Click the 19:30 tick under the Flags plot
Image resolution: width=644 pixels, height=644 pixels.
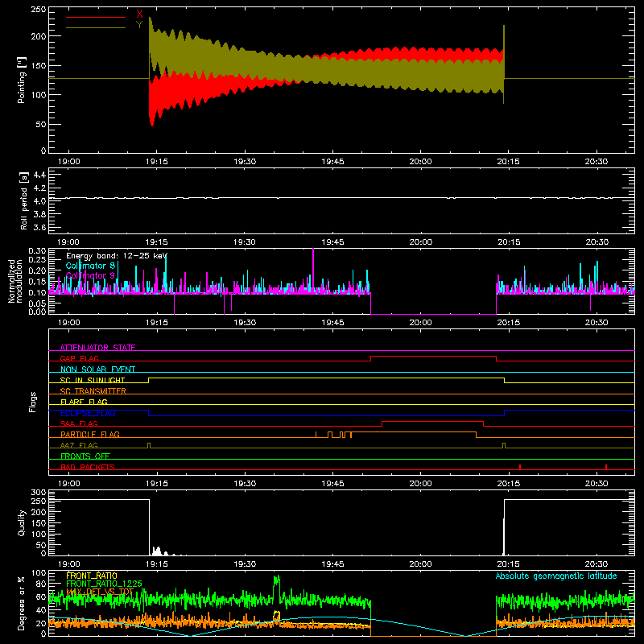coord(245,484)
